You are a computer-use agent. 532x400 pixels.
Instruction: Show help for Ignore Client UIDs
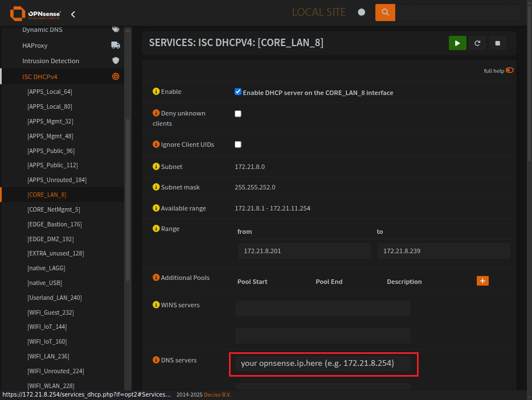click(x=156, y=145)
